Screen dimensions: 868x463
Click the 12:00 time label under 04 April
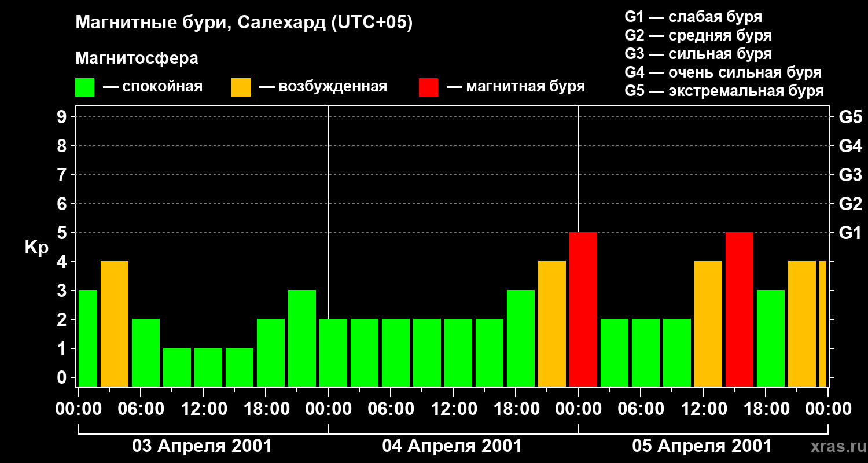coord(454,409)
